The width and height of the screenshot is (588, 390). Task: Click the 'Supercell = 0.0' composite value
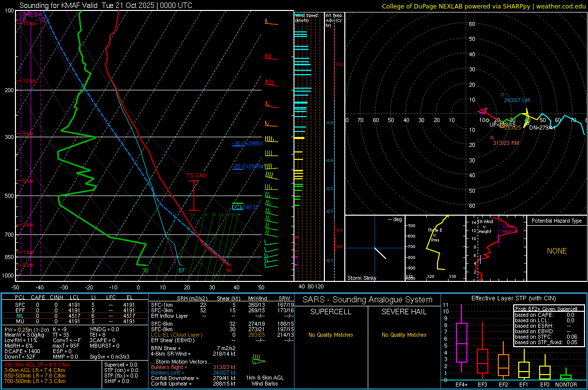(121, 365)
